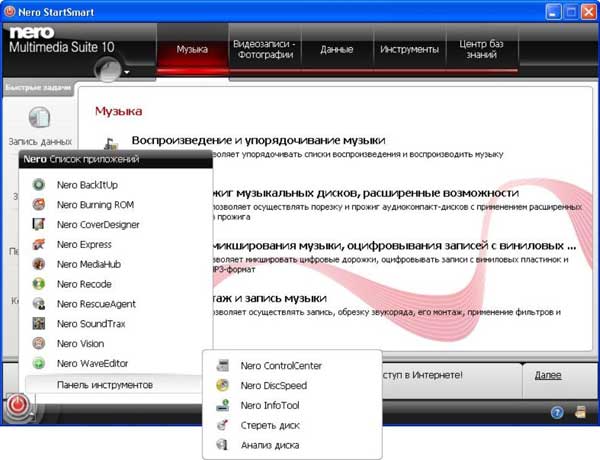Image resolution: width=600 pixels, height=460 pixels.
Task: Choose Nero ControlCenter submenu text
Action: [x=281, y=365]
